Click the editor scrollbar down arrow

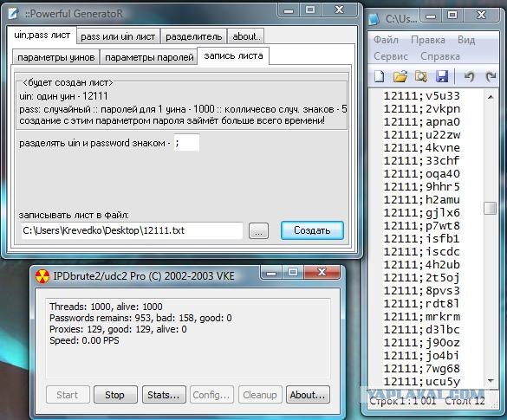(491, 381)
